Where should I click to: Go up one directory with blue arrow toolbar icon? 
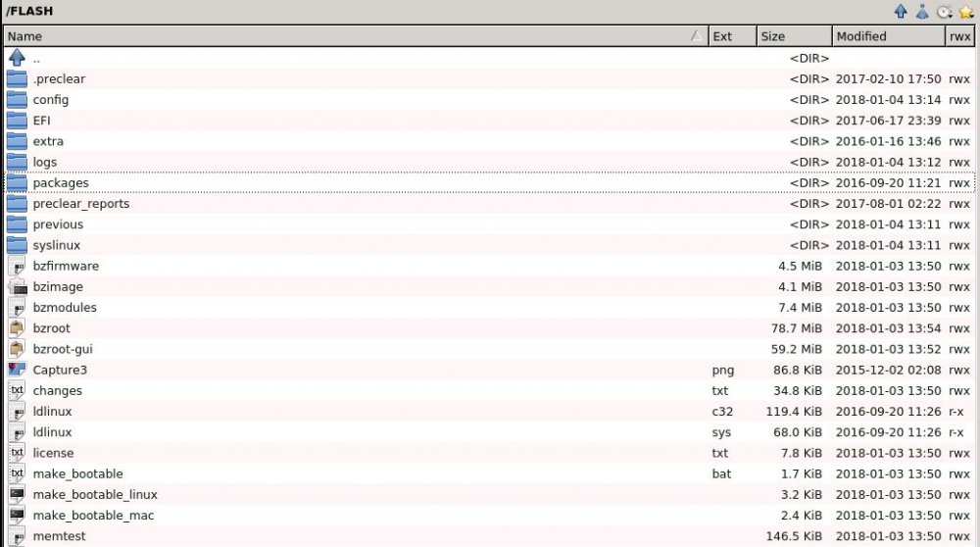(901, 11)
